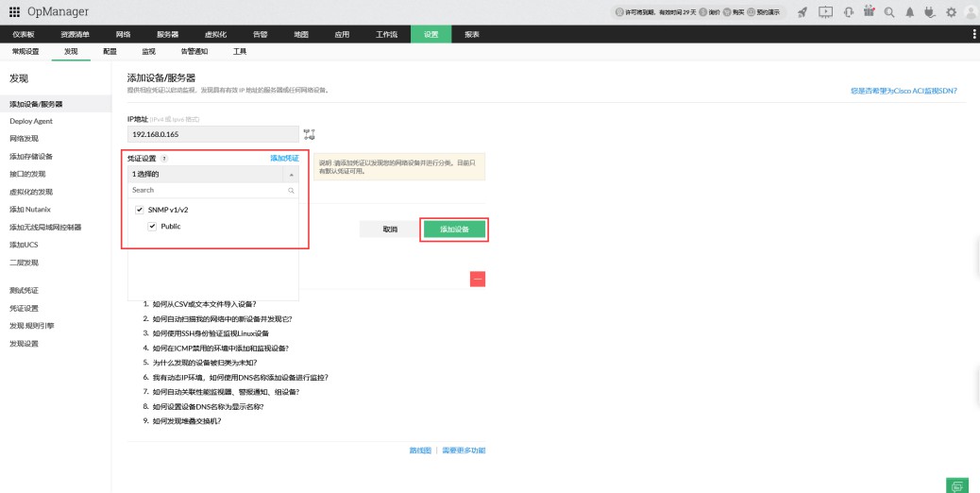Click the rocket quick-start icon

pyautogui.click(x=803, y=12)
